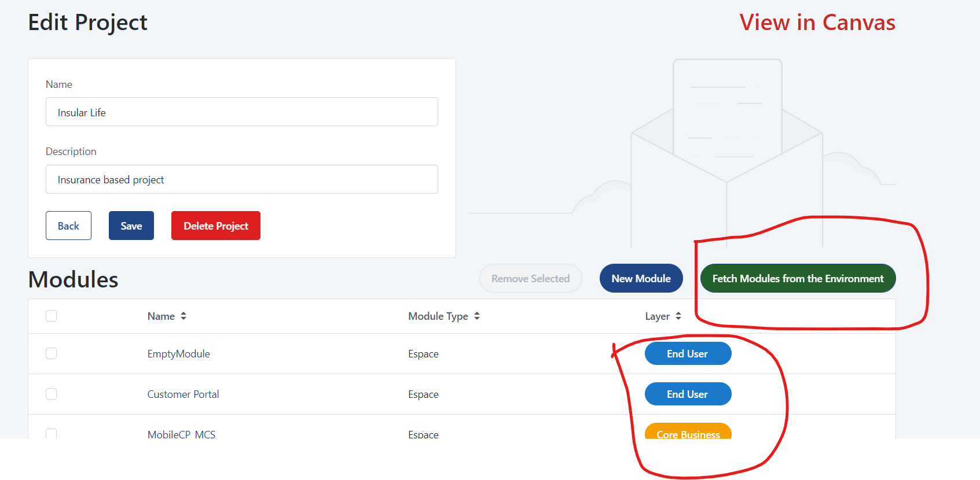Open the Customer Portal module link
The image size is (980, 480).
(x=183, y=394)
